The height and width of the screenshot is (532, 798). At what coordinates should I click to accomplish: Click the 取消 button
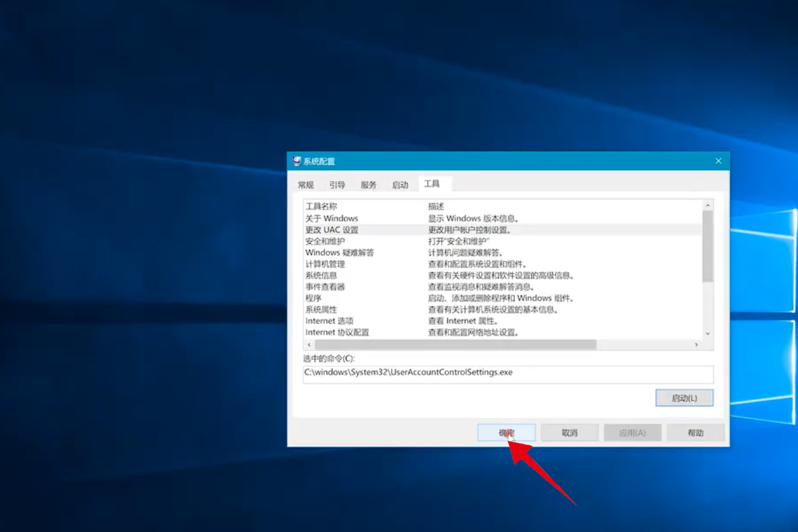569,433
